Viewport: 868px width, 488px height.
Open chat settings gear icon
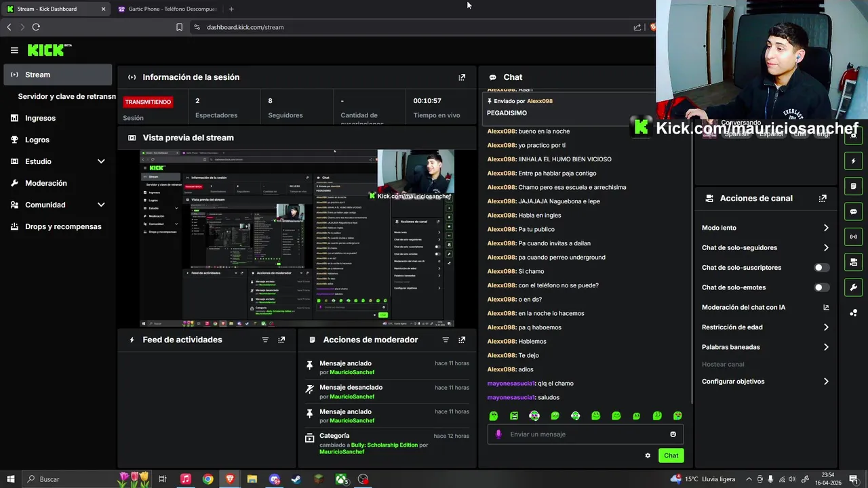(648, 455)
